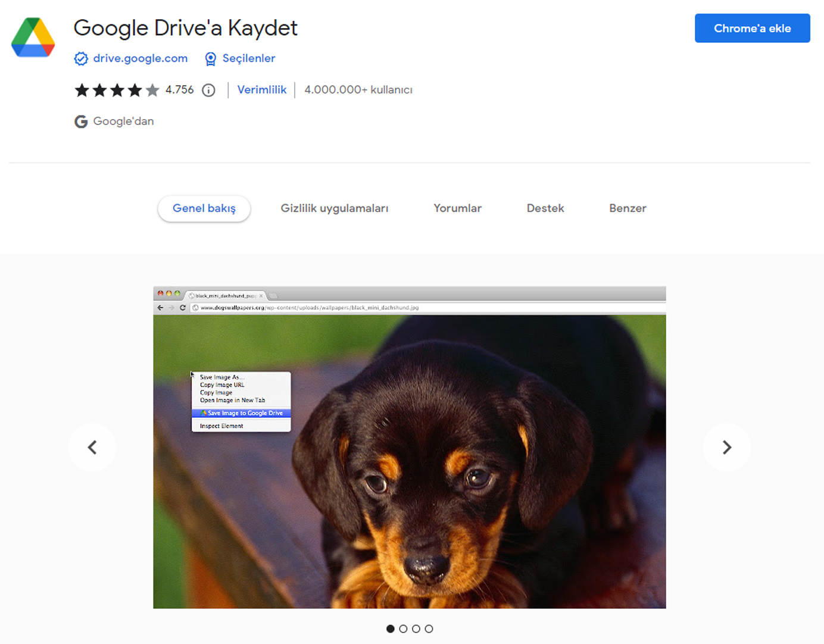This screenshot has height=644, width=824.
Task: Show previous screenshot with left arrow
Action: pos(92,447)
